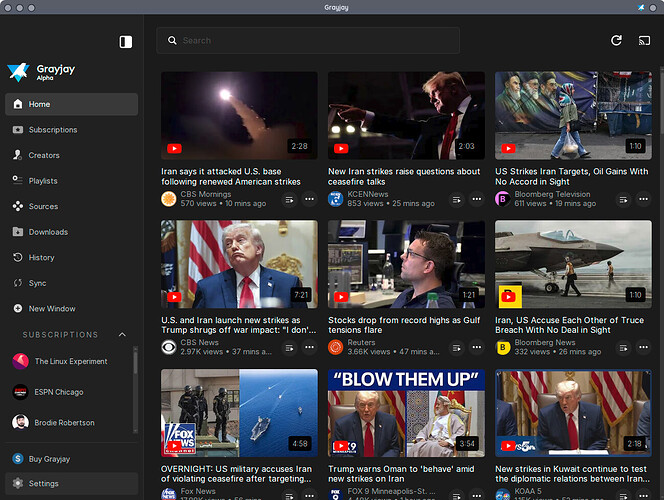The height and width of the screenshot is (500, 664).
Task: Open more options for Bloomberg Television video
Action: point(644,199)
